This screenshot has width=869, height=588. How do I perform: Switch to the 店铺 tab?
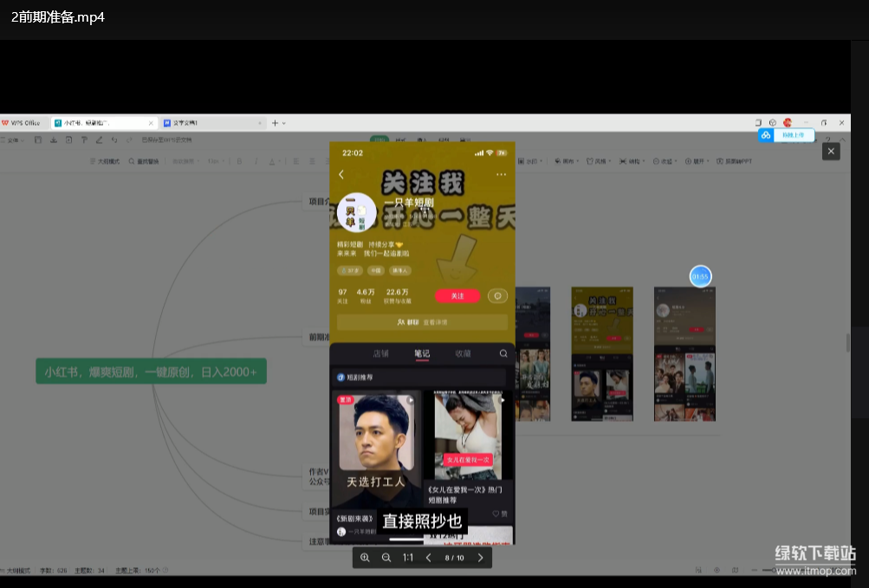380,353
